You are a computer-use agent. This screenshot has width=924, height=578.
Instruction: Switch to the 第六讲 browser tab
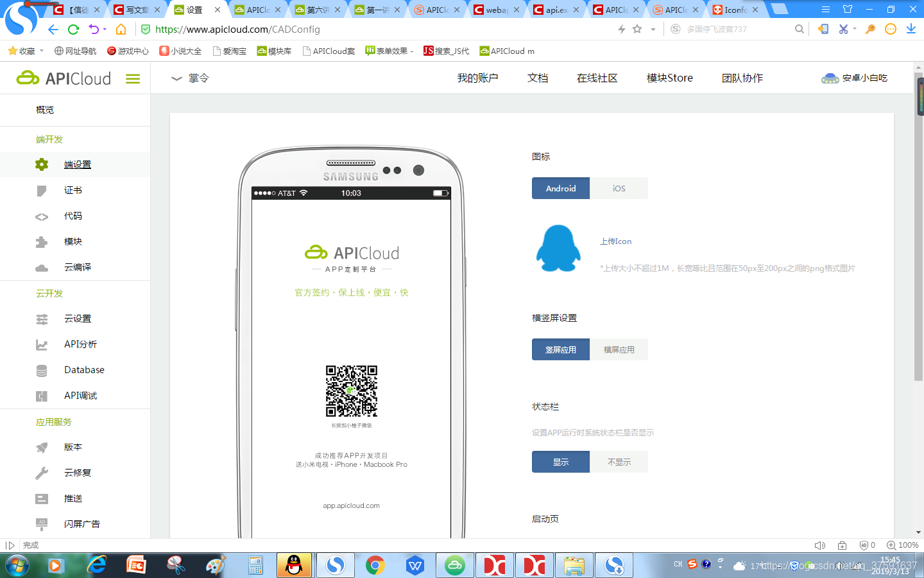(x=318, y=10)
